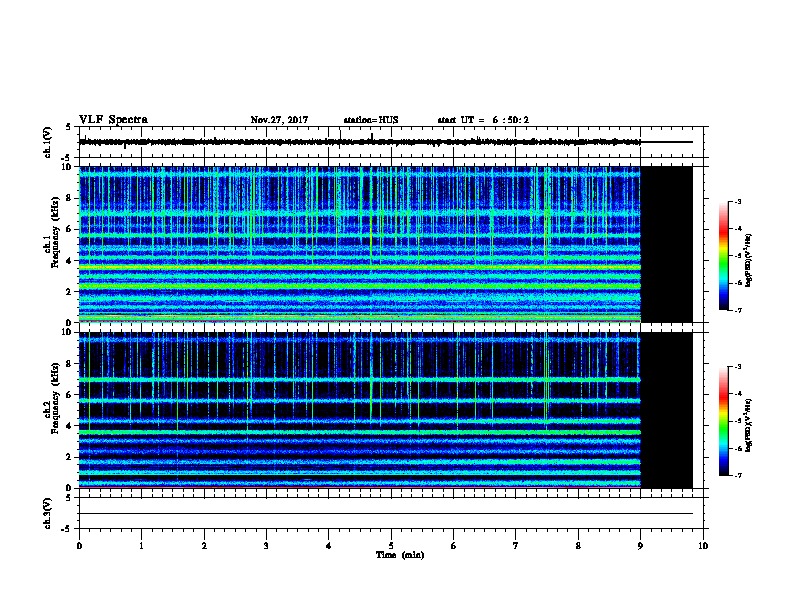The image size is (792, 612).
Task: Click the "-7" label on ch.1 color scale
Action: coord(737,310)
